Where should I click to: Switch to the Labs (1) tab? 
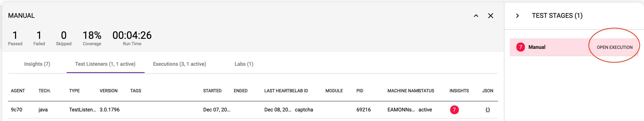click(244, 64)
